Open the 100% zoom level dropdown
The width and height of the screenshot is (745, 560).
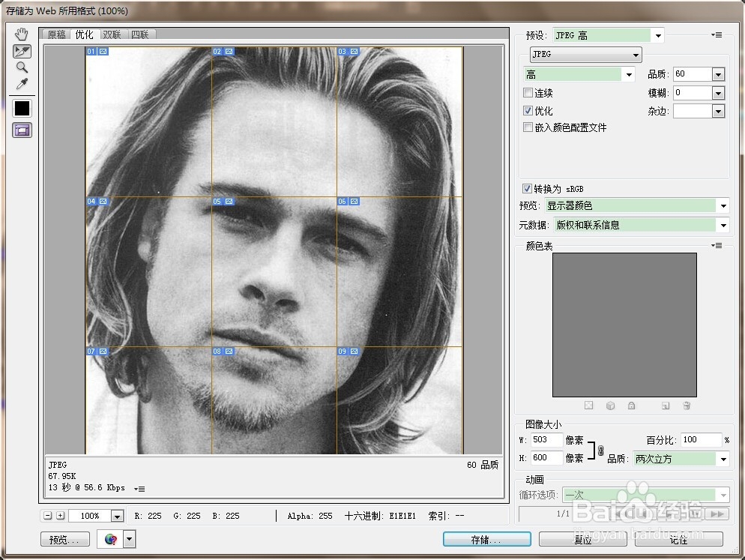pyautogui.click(x=117, y=516)
